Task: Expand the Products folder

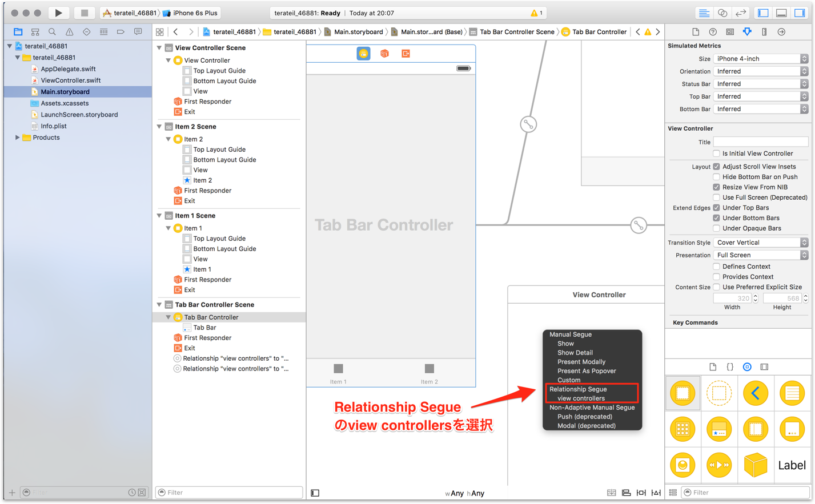Action: point(17,138)
